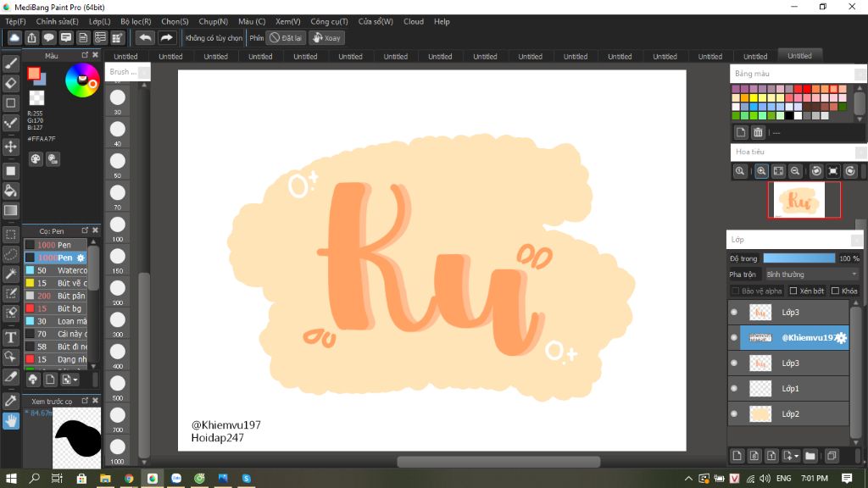Click the Redo arrow in toolbar

(166, 37)
